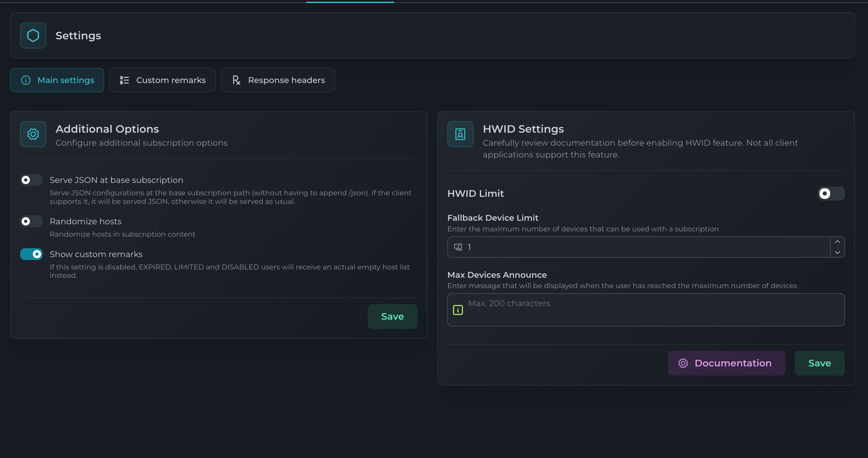868x458 pixels.
Task: Click the 'Enter message that will be displayed' hint
Action: pyautogui.click(x=622, y=285)
